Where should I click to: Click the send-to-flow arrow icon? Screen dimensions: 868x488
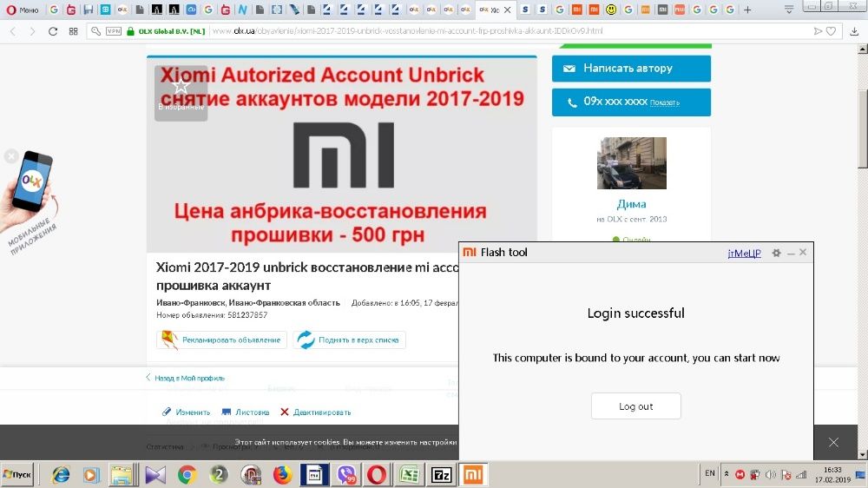pyautogui.click(x=818, y=31)
